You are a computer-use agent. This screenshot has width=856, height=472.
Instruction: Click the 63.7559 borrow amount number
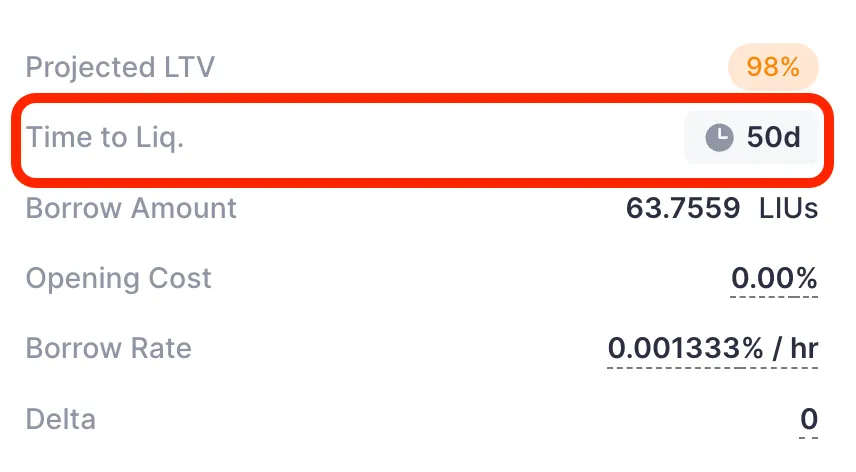(x=682, y=208)
